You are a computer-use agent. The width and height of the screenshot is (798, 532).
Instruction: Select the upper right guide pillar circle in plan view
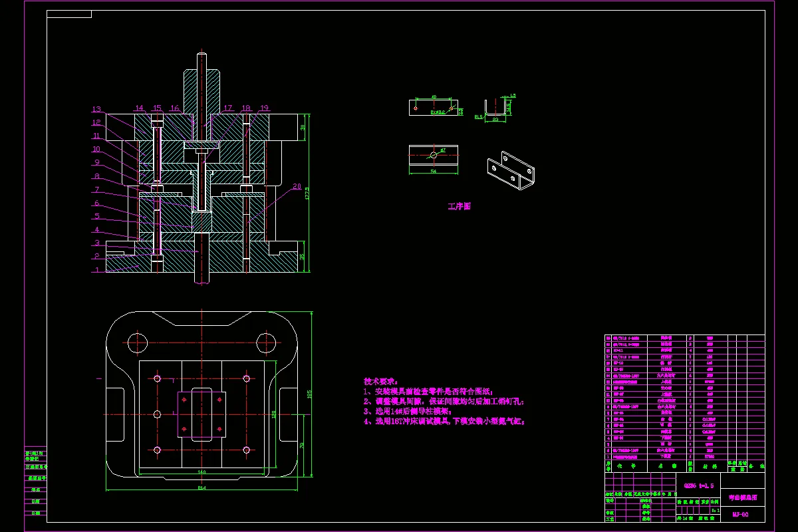[x=265, y=344]
